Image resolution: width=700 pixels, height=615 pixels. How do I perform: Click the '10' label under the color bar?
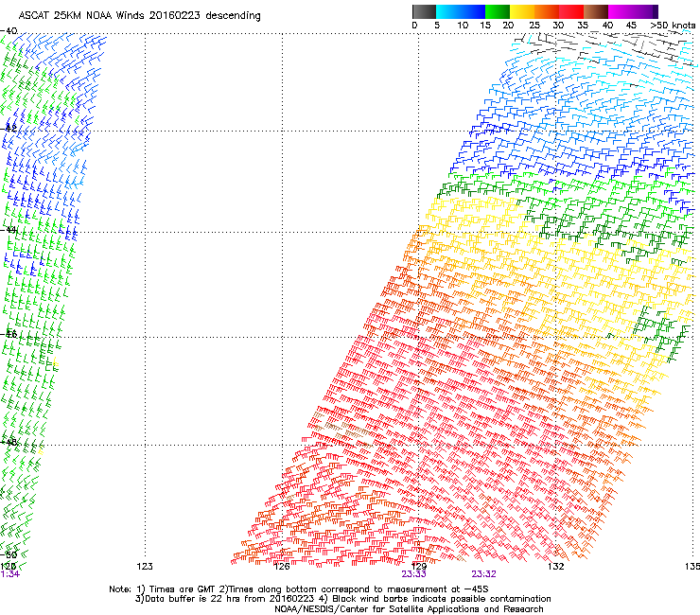463,26
